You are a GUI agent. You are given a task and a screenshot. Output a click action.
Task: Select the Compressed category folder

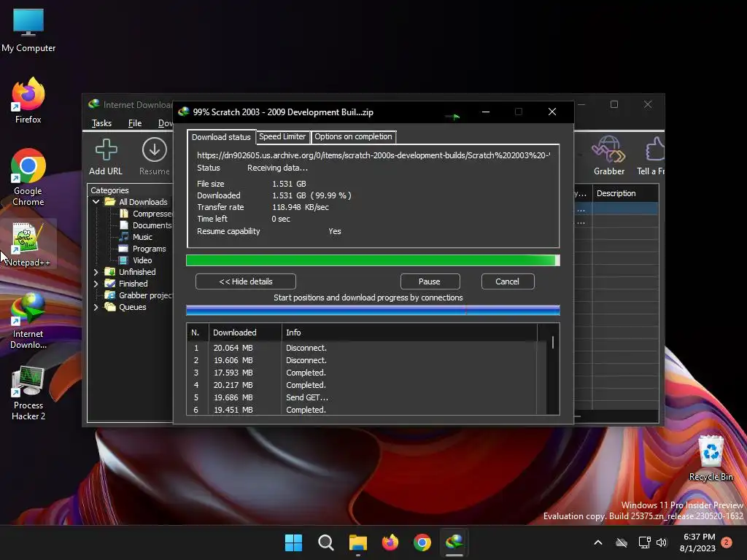[145, 214]
